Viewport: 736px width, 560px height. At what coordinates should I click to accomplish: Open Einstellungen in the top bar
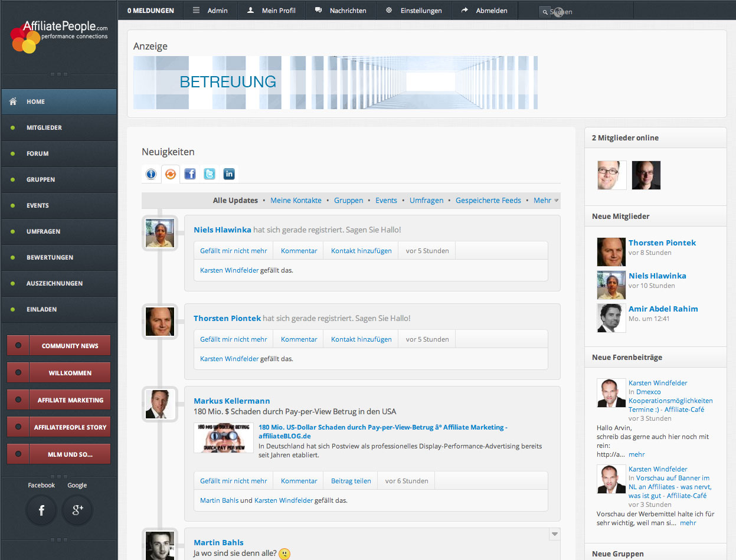[421, 11]
